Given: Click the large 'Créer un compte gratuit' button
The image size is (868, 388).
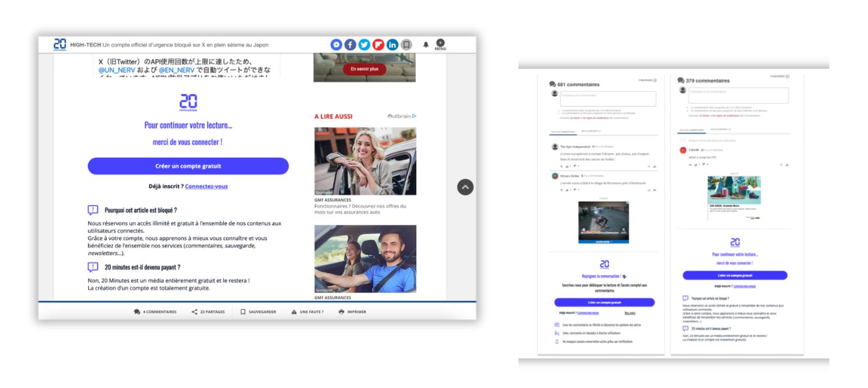Looking at the screenshot, I should 188,166.
